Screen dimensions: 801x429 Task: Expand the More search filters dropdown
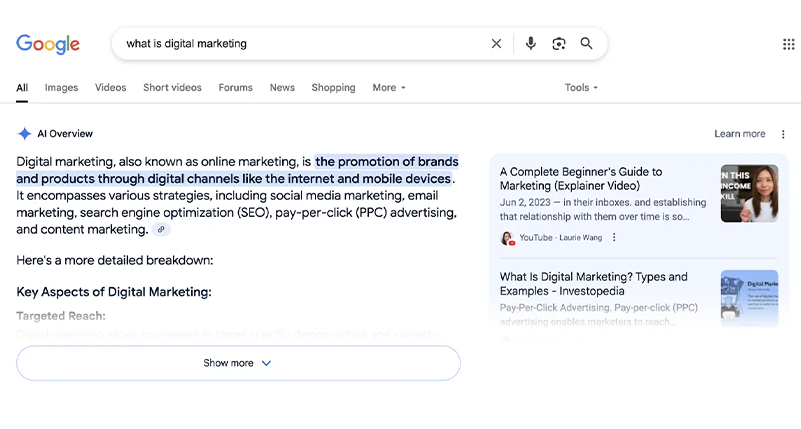(x=389, y=88)
